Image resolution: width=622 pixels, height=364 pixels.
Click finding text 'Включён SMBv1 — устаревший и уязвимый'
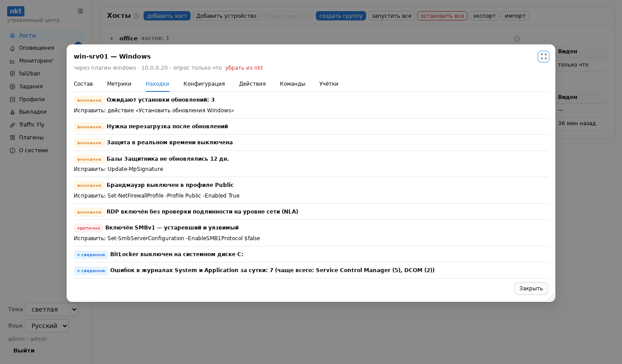[x=172, y=228]
